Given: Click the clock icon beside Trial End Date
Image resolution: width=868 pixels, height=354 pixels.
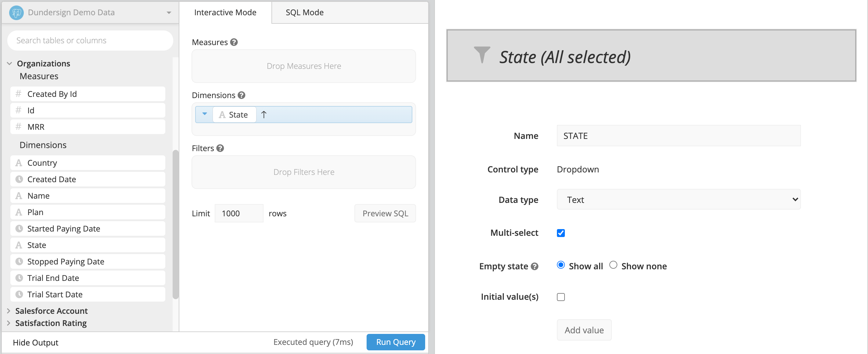Looking at the screenshot, I should click(19, 278).
